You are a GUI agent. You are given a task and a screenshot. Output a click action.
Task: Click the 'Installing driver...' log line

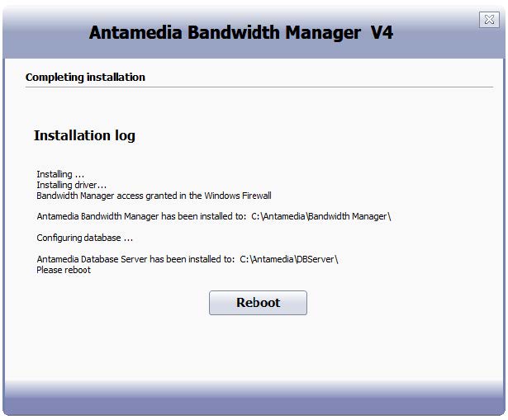click(x=71, y=185)
